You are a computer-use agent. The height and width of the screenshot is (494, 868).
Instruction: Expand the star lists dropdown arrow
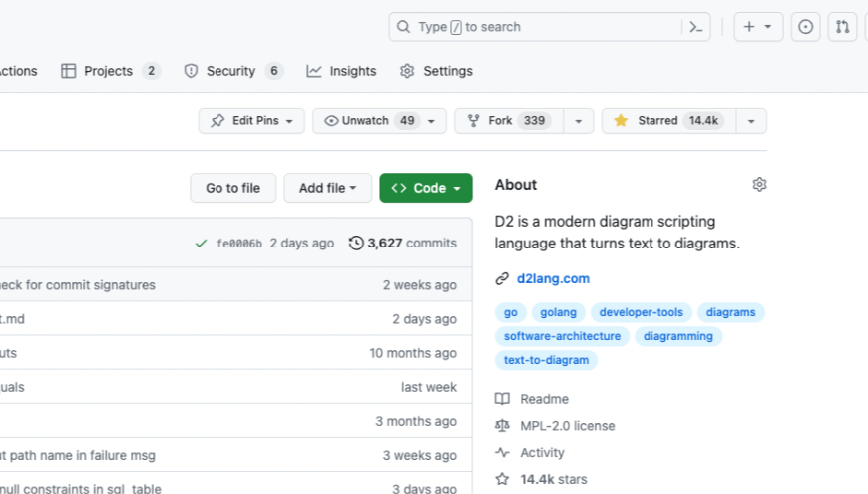(x=750, y=121)
